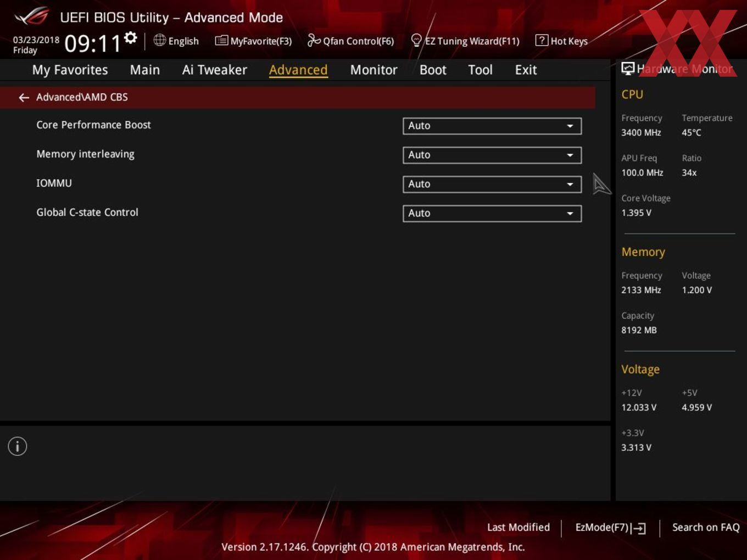This screenshot has height=560, width=747.
Task: Click the Voltage section heading
Action: coord(640,369)
